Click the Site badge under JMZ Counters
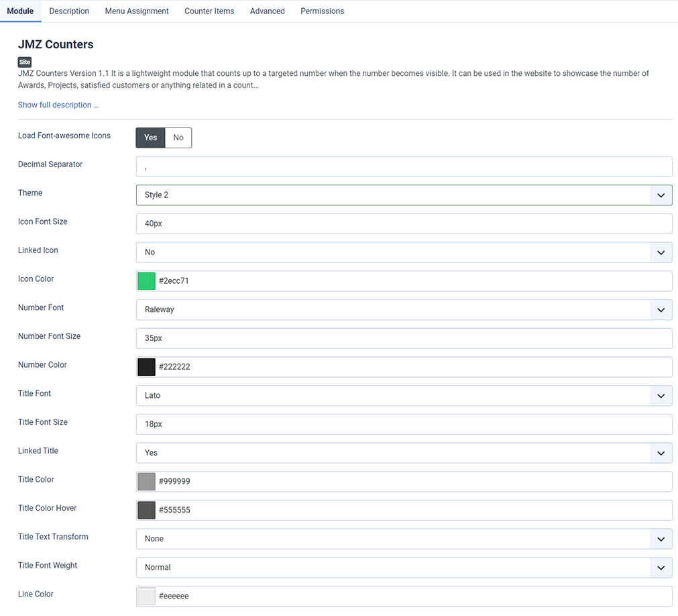Viewport: 678px width, 616px height. pyautogui.click(x=25, y=62)
